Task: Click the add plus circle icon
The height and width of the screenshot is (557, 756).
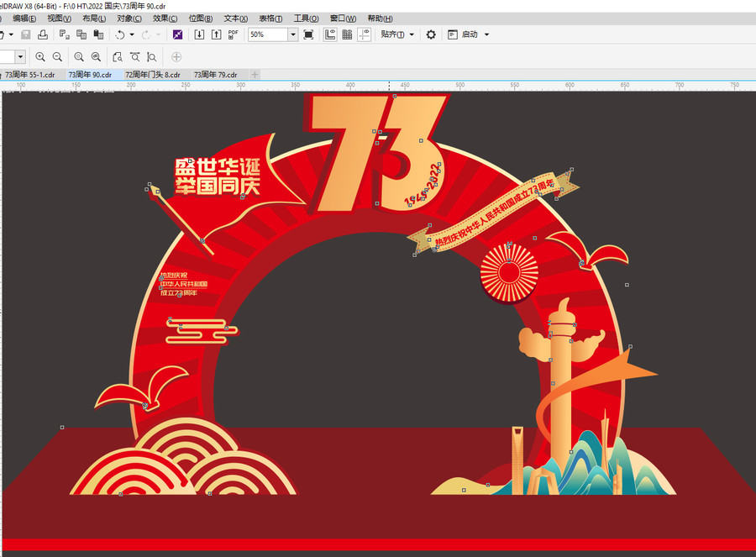Action: tap(176, 57)
